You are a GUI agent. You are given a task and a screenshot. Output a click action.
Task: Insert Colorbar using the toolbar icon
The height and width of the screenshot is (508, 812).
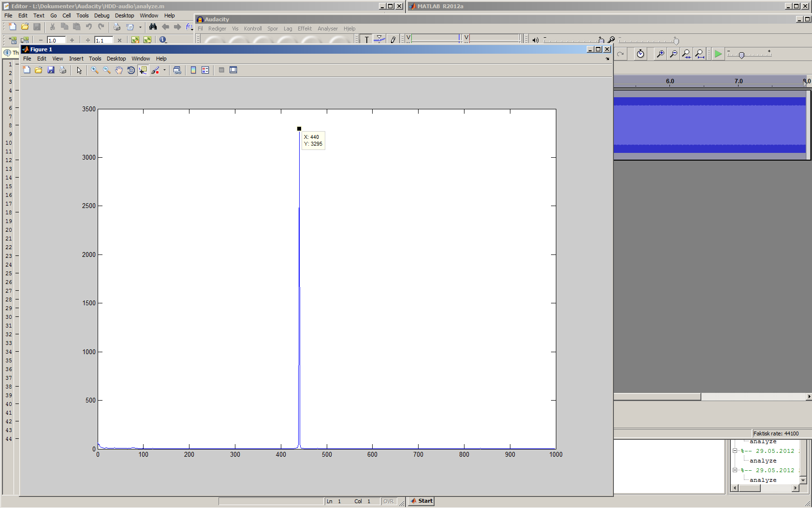tap(193, 70)
